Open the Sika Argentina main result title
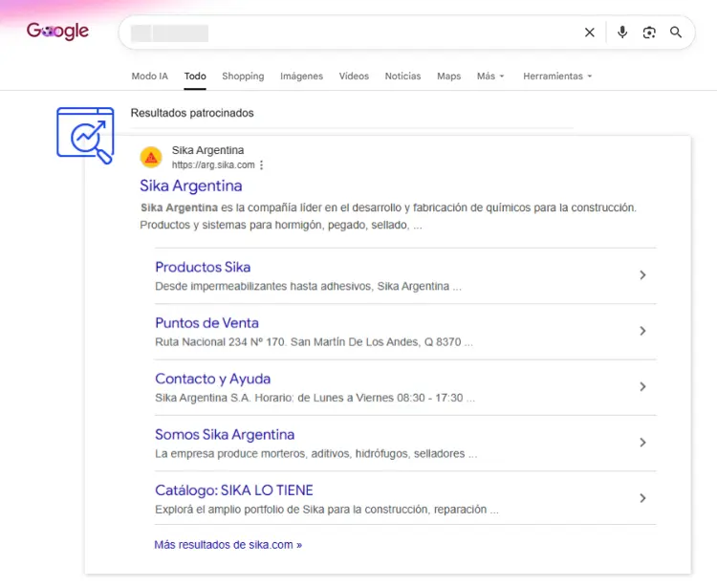The image size is (717, 588). [190, 185]
